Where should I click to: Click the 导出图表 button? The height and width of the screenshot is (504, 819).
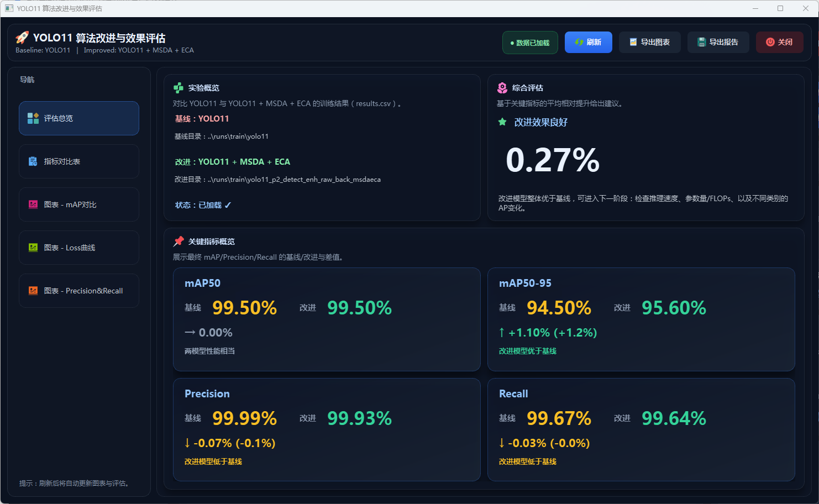point(649,43)
